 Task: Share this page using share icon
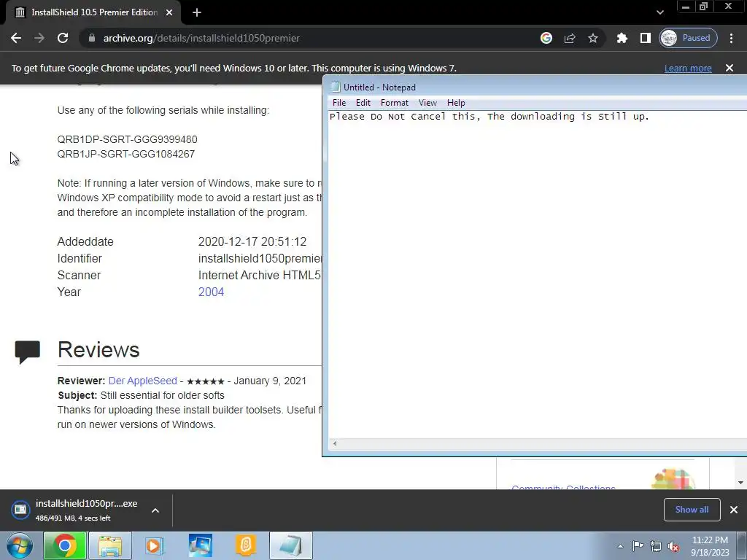[570, 38]
